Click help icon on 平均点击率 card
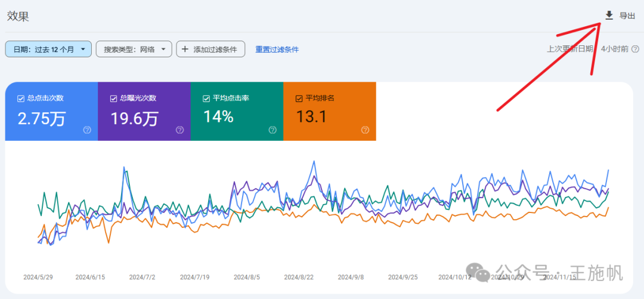The height and width of the screenshot is (299, 644). point(273,130)
